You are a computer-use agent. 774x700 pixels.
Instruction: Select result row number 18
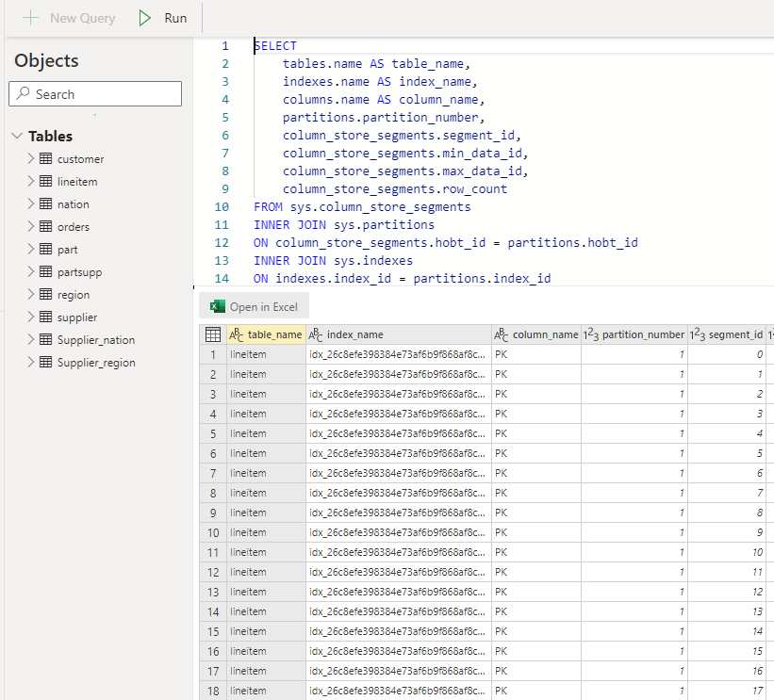tap(213, 692)
